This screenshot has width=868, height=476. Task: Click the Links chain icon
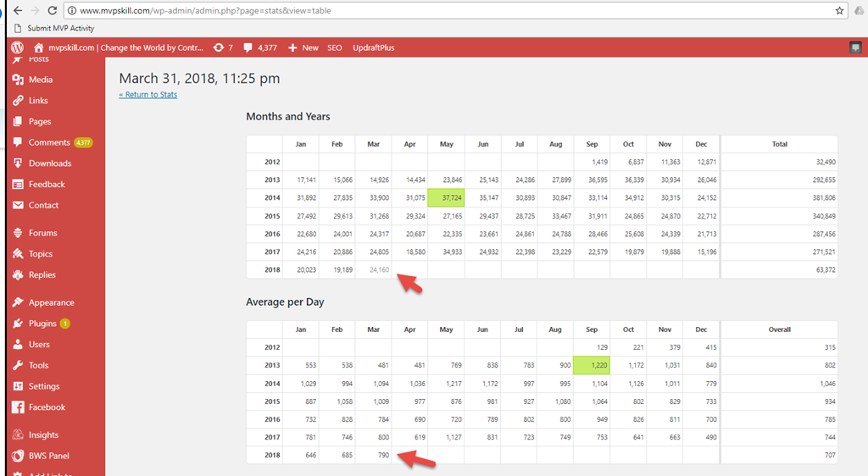pos(18,101)
